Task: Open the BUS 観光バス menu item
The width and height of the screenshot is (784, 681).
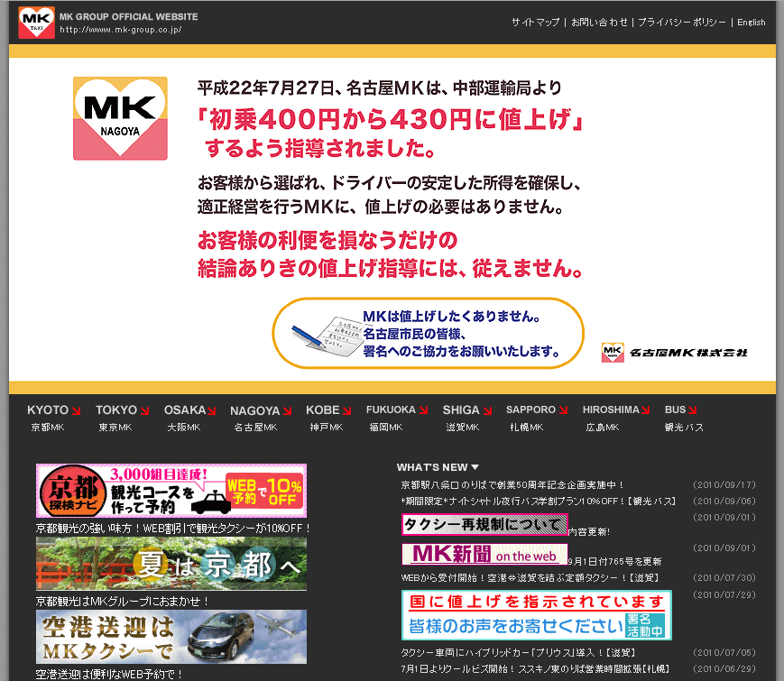Action: pos(683,418)
